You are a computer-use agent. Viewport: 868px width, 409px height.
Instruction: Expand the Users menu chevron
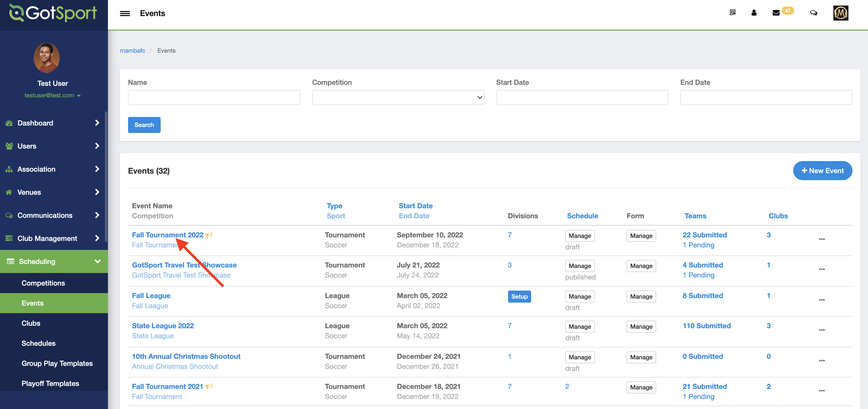point(97,146)
